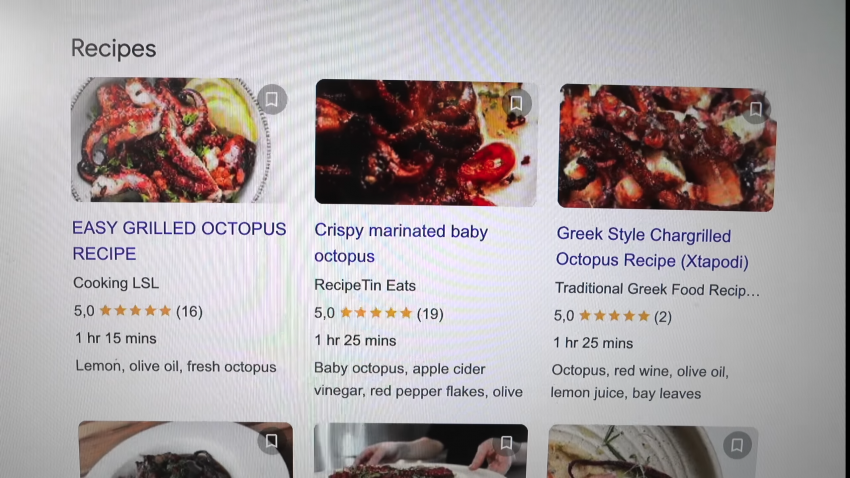Save the Crispy marinated baby octopus recipe
The height and width of the screenshot is (478, 850).
[x=516, y=103]
